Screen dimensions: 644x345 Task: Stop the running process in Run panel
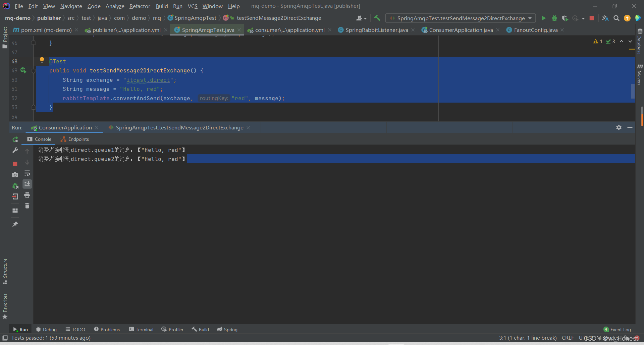pos(15,164)
